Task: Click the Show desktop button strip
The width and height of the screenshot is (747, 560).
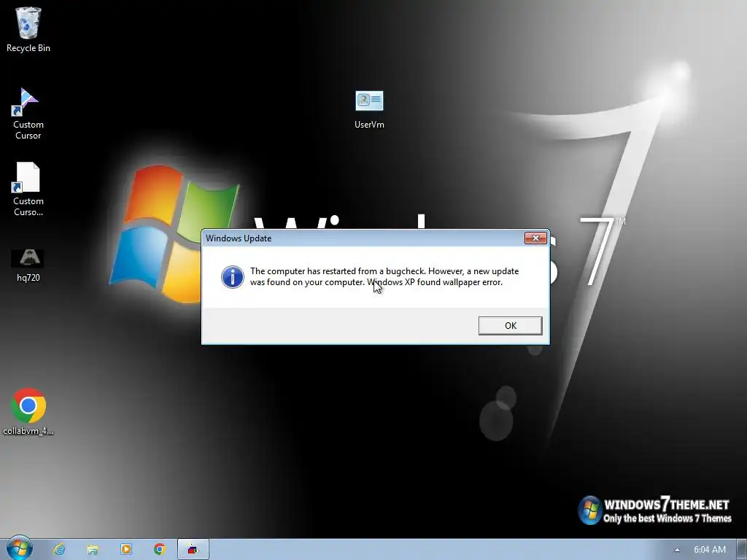Action: [742, 550]
